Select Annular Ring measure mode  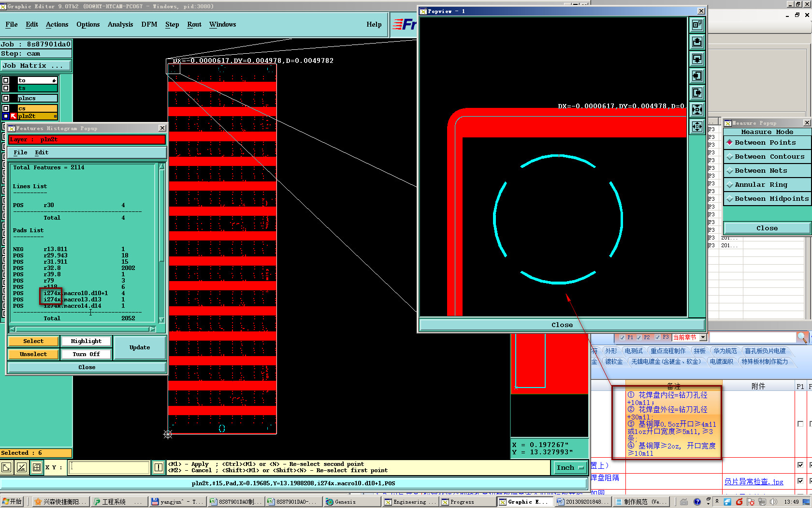click(x=767, y=185)
